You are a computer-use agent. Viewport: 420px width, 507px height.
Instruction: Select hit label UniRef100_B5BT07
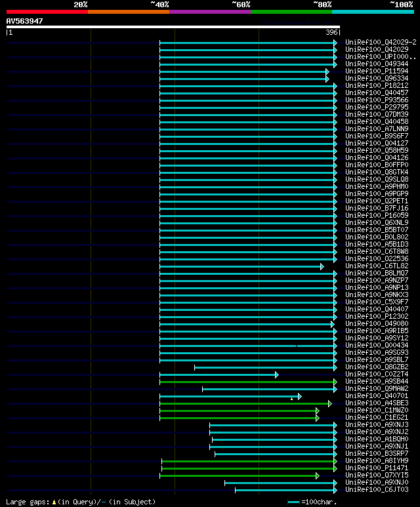pyautogui.click(x=377, y=230)
